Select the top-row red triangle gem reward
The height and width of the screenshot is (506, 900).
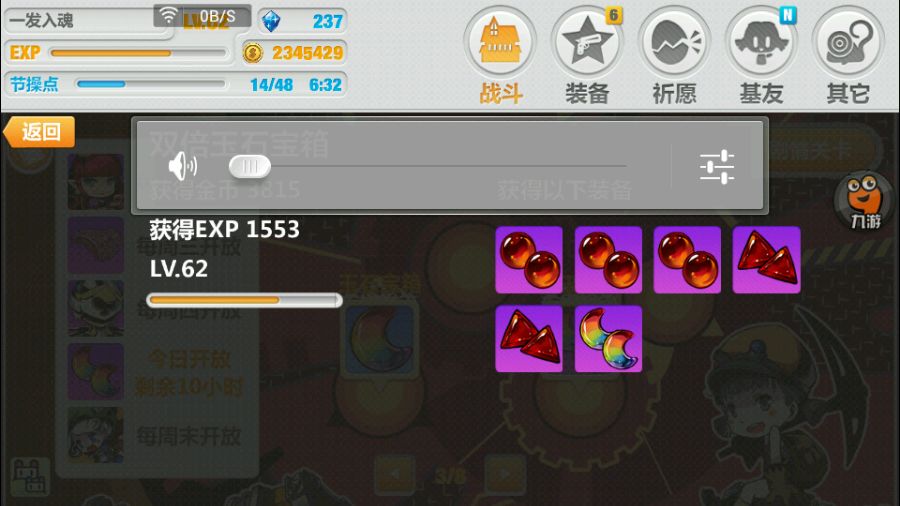(x=766, y=259)
